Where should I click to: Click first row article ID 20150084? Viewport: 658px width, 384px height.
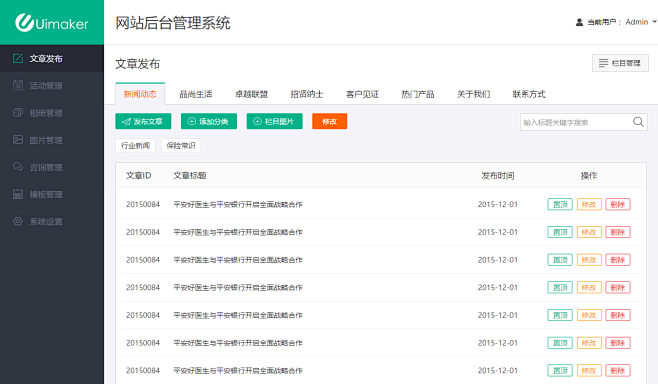pyautogui.click(x=143, y=204)
